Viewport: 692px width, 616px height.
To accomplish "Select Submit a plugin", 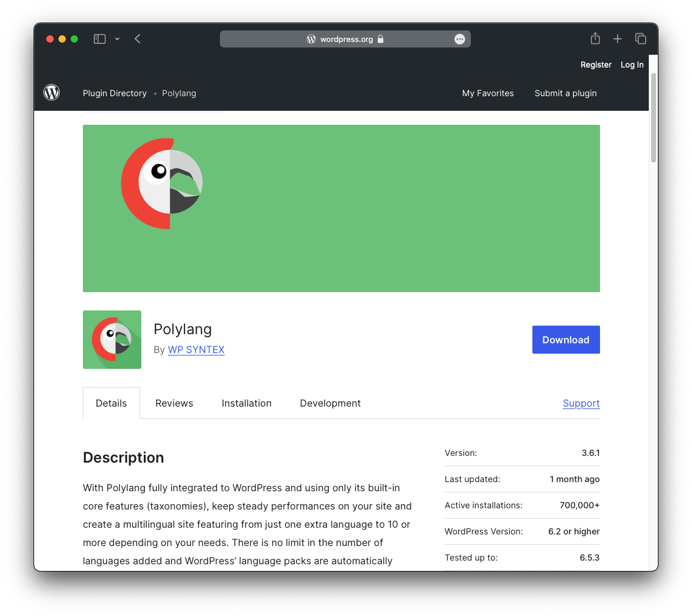I will click(x=565, y=93).
